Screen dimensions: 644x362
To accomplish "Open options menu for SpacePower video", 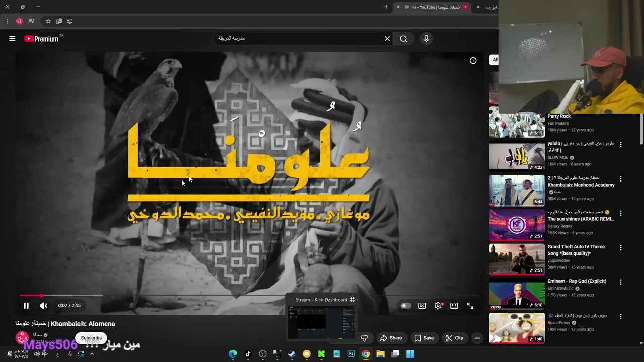I will 620,317.
